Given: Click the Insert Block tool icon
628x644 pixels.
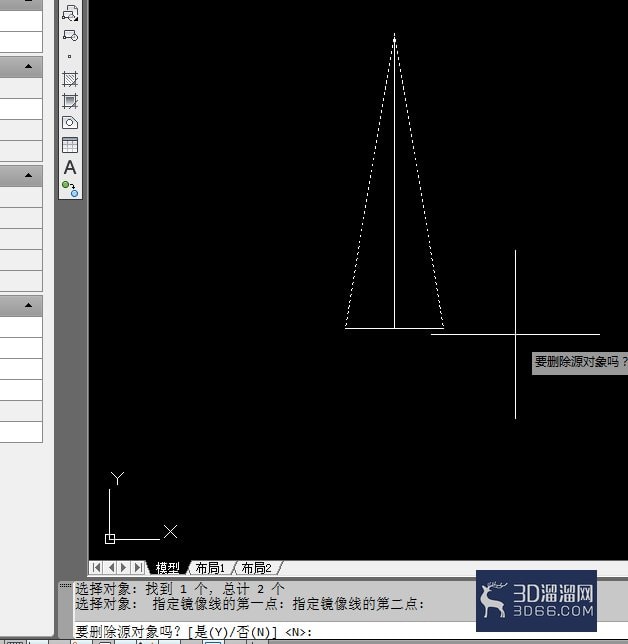Looking at the screenshot, I should pyautogui.click(x=70, y=13).
